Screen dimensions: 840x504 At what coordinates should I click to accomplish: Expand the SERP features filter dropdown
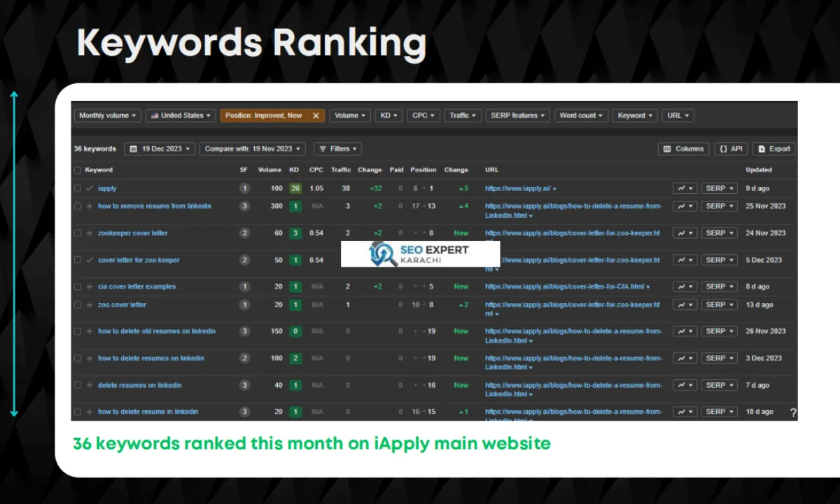pos(518,115)
